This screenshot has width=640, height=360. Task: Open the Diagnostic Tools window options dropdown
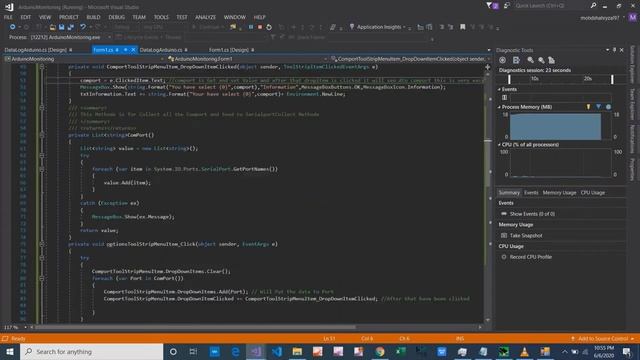click(x=607, y=50)
